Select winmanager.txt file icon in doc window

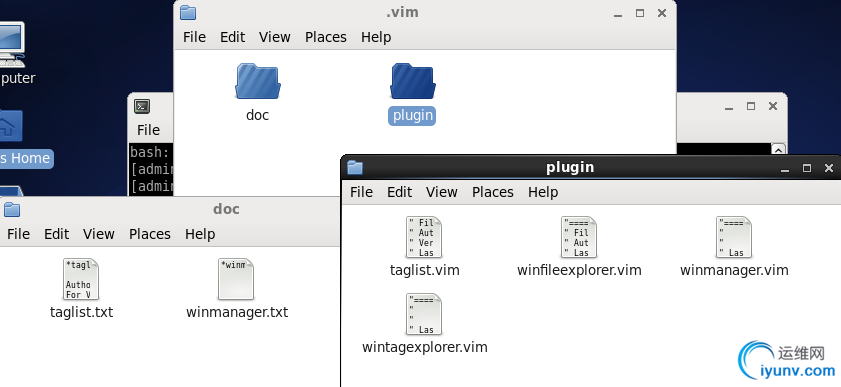[x=236, y=279]
